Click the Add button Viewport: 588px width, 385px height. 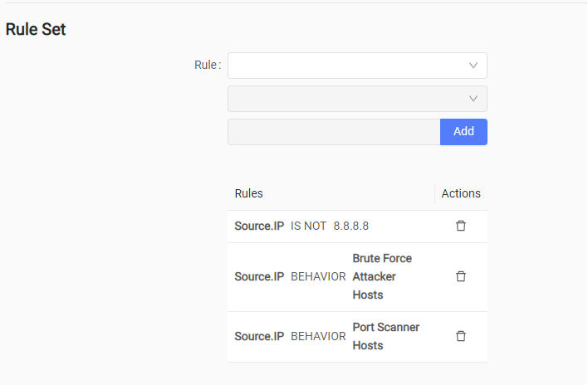point(463,132)
